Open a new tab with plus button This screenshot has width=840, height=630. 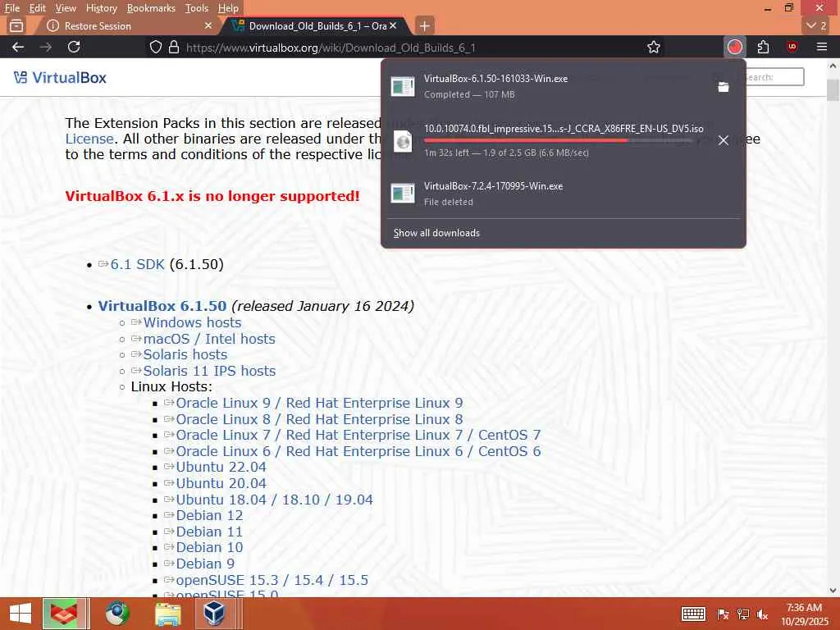point(424,25)
